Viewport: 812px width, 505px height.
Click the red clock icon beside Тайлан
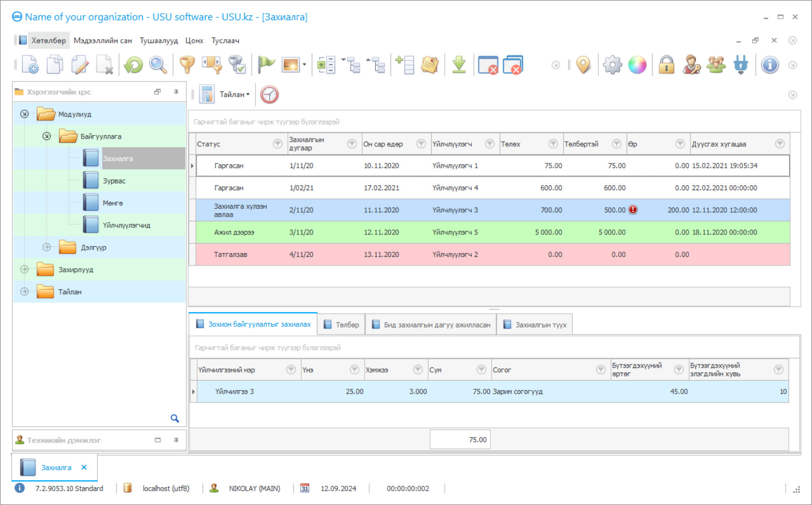(x=270, y=94)
